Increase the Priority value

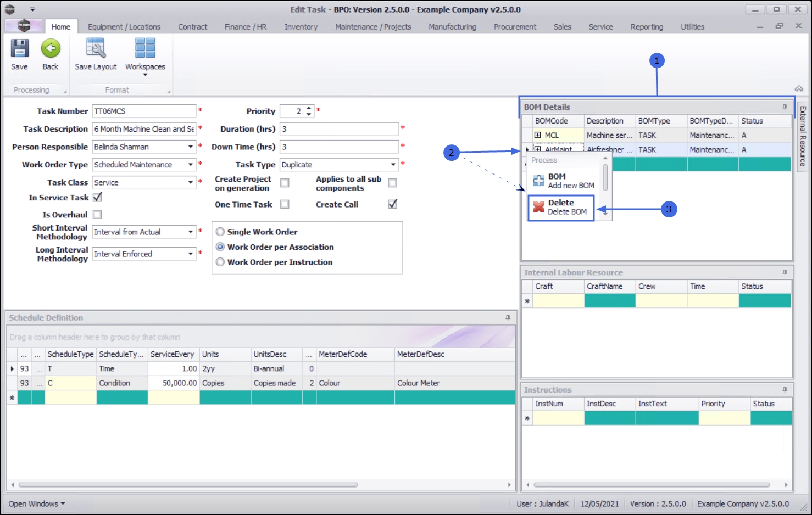309,108
